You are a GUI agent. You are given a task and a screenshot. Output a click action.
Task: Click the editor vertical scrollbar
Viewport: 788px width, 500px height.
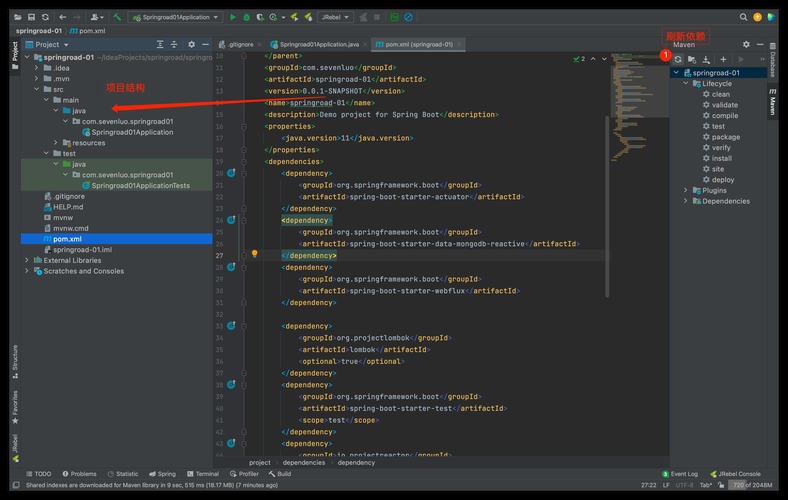click(607, 206)
